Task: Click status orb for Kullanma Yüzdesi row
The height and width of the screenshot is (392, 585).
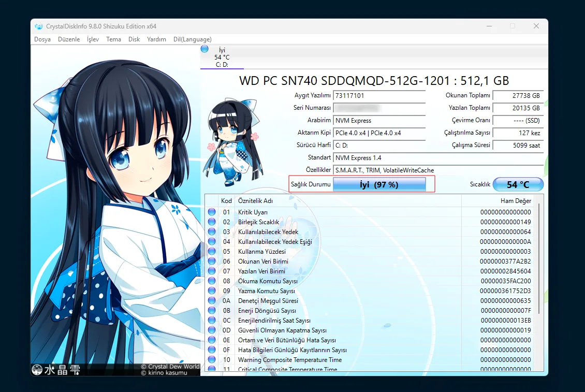Action: [212, 252]
